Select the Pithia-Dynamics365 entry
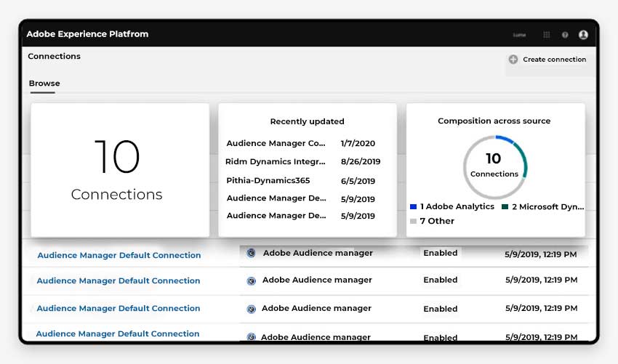Screen dimensions: 618x364 pyautogui.click(x=268, y=180)
